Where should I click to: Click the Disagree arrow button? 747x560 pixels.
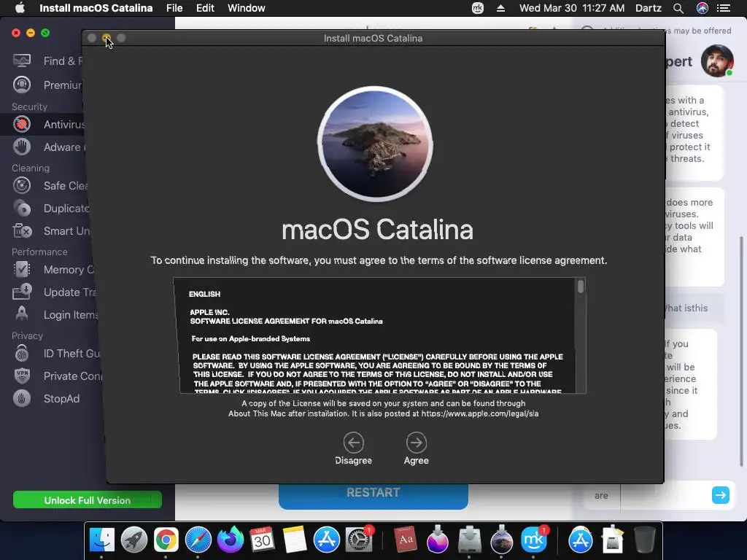pos(354,443)
